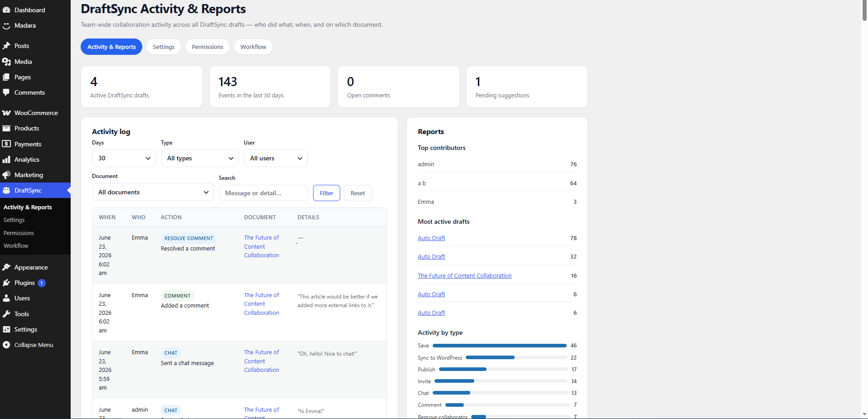Click the Pages sidebar icon
The width and height of the screenshot is (868, 419).
pyautogui.click(x=6, y=77)
